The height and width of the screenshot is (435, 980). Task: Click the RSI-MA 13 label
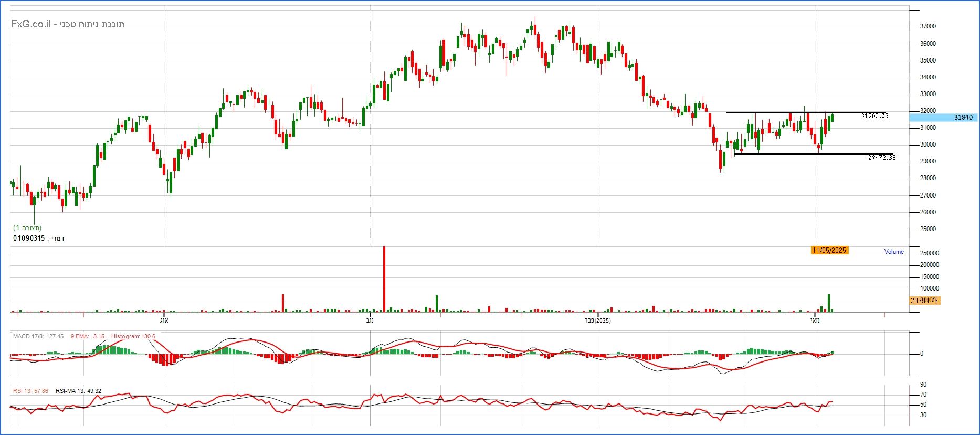tap(78, 391)
